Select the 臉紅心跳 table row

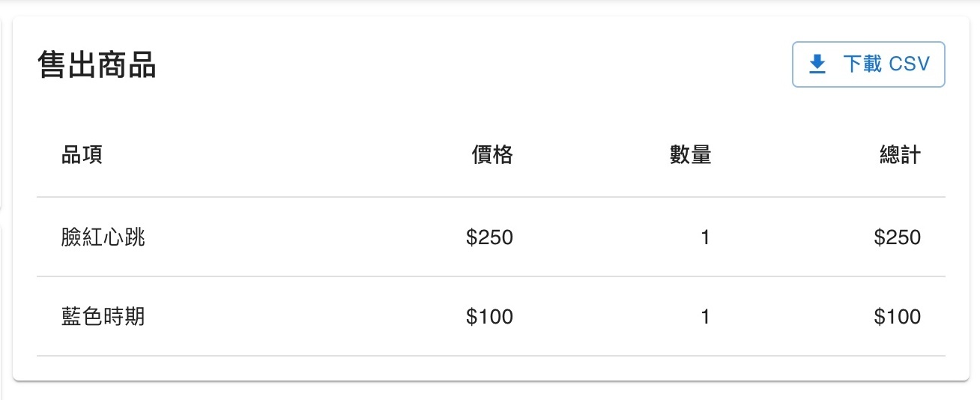point(491,237)
